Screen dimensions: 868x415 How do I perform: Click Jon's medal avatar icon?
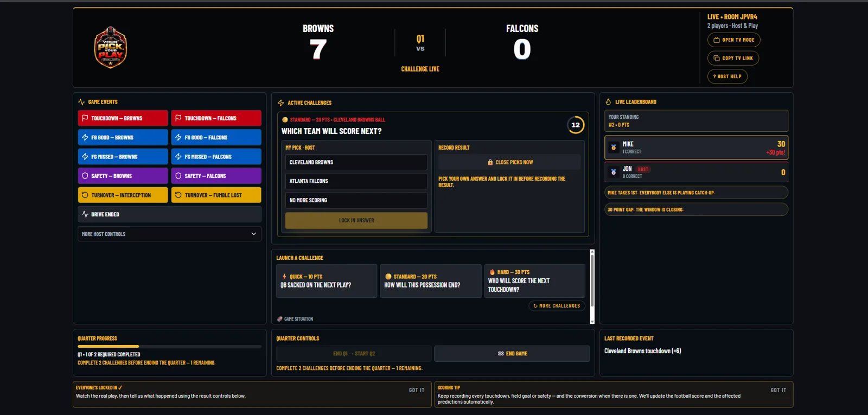614,172
